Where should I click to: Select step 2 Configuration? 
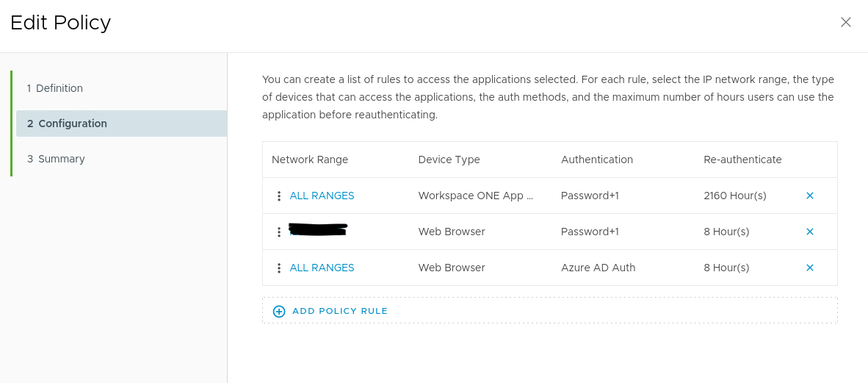pyautogui.click(x=122, y=124)
